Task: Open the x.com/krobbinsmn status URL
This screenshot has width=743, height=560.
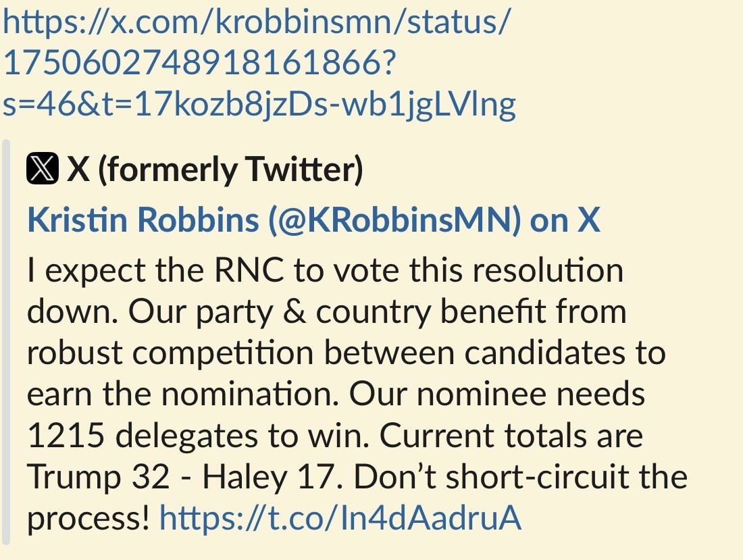Action: tap(257, 24)
